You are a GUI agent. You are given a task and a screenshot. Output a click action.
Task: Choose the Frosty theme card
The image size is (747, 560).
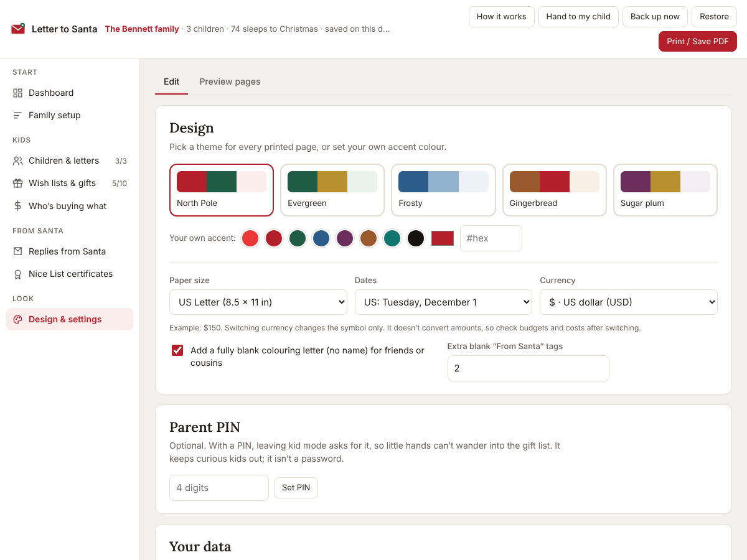click(x=443, y=190)
